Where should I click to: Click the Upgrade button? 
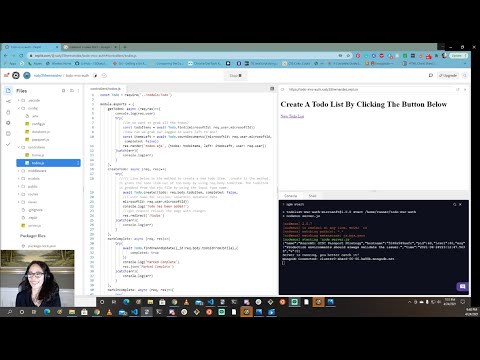coord(448,76)
